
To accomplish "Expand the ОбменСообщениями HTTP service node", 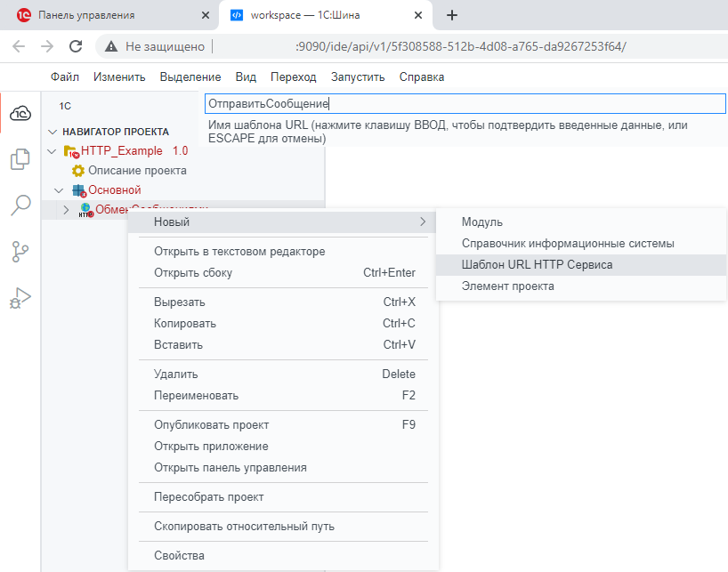I will [x=66, y=210].
